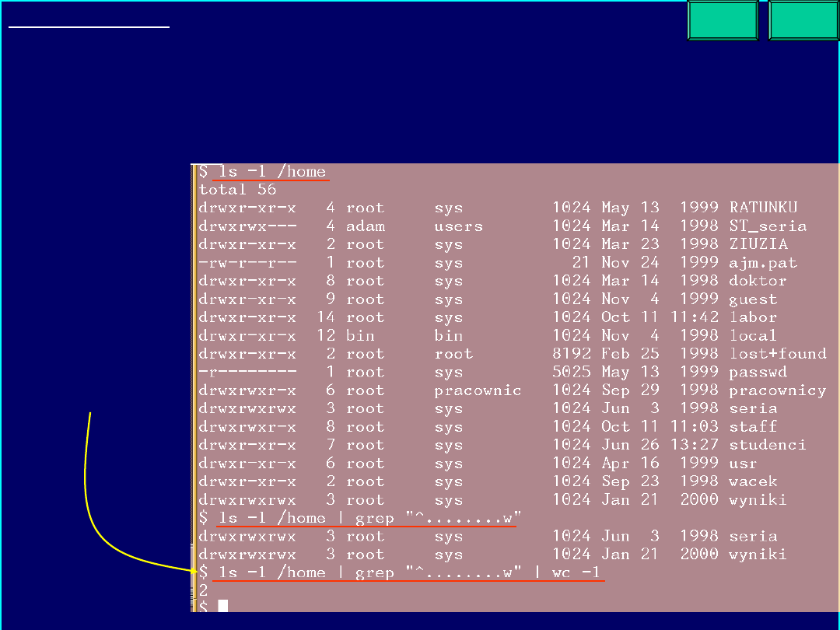Click the guest directory name
The image size is (840, 630).
(753, 299)
